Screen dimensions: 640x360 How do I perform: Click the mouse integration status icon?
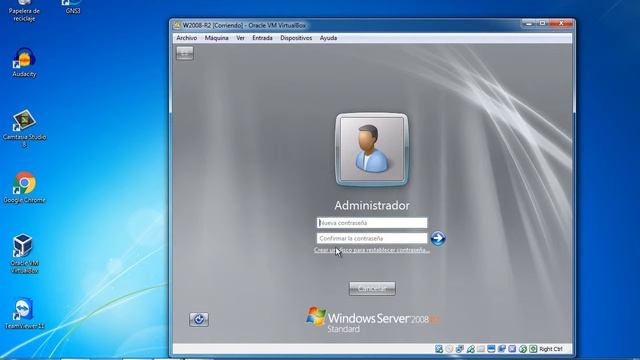(x=523, y=349)
